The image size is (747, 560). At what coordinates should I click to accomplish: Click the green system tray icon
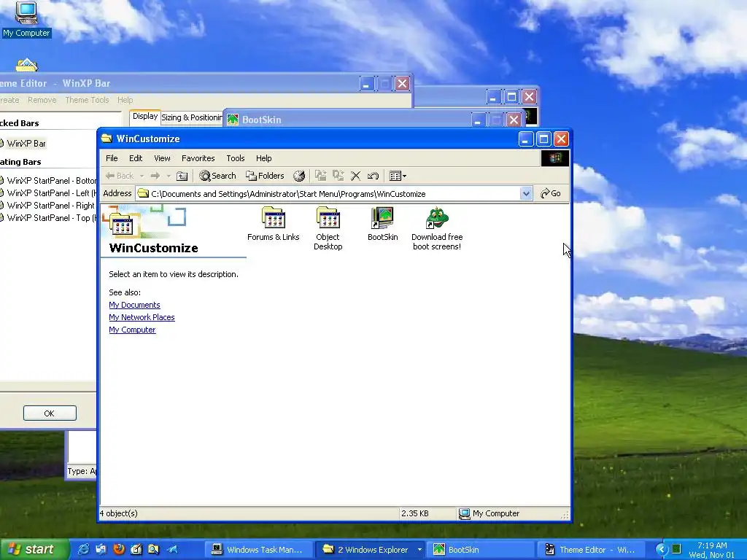point(676,550)
